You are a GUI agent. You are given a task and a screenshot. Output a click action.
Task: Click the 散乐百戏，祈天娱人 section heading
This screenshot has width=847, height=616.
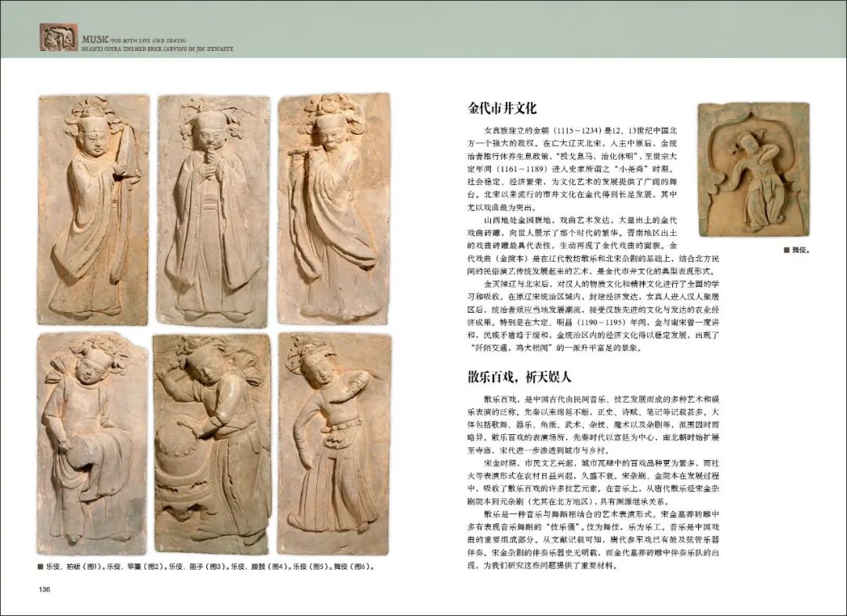click(x=519, y=377)
